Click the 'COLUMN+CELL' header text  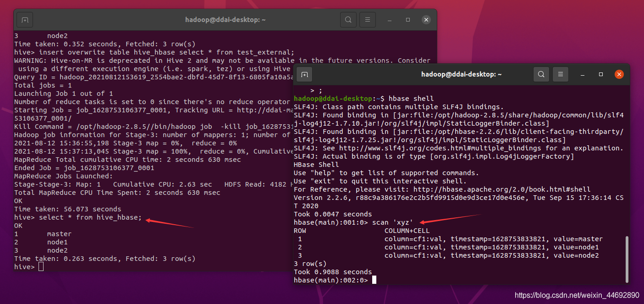click(407, 231)
